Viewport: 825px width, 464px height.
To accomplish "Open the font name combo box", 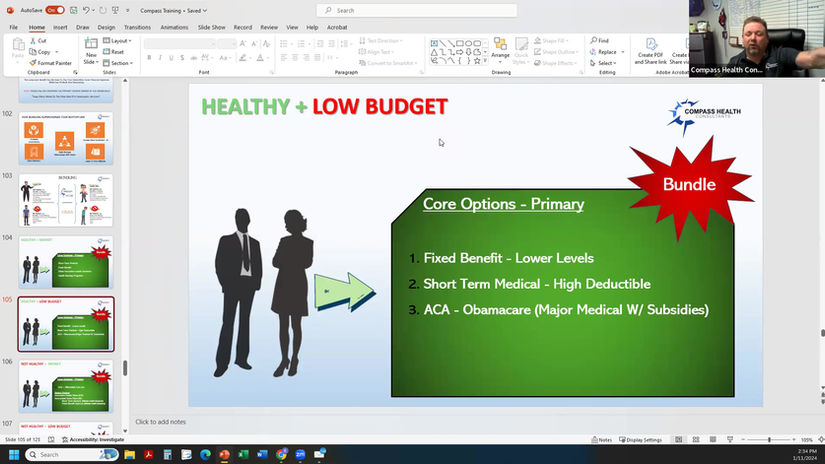I will pyautogui.click(x=180, y=44).
